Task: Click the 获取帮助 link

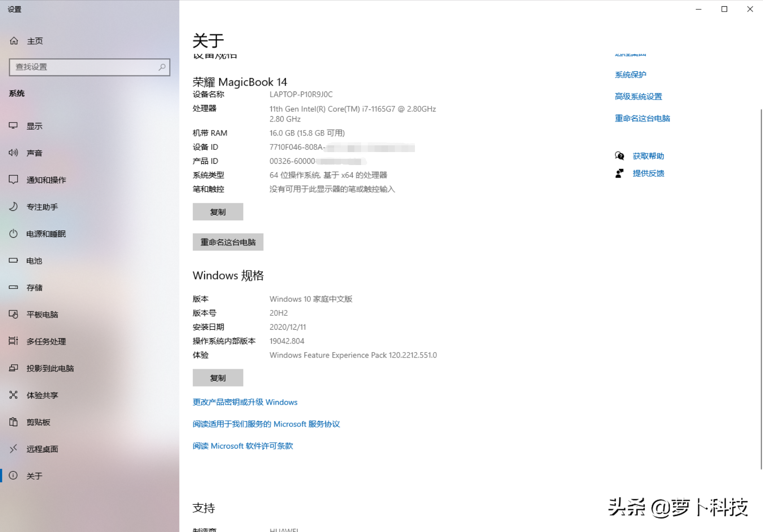Action: (648, 156)
